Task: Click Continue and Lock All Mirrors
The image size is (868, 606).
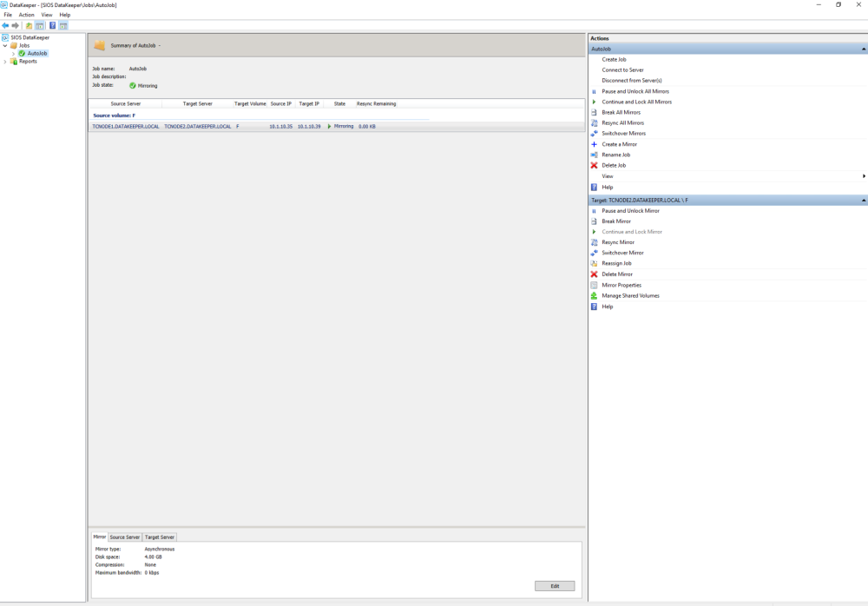Action: click(636, 102)
